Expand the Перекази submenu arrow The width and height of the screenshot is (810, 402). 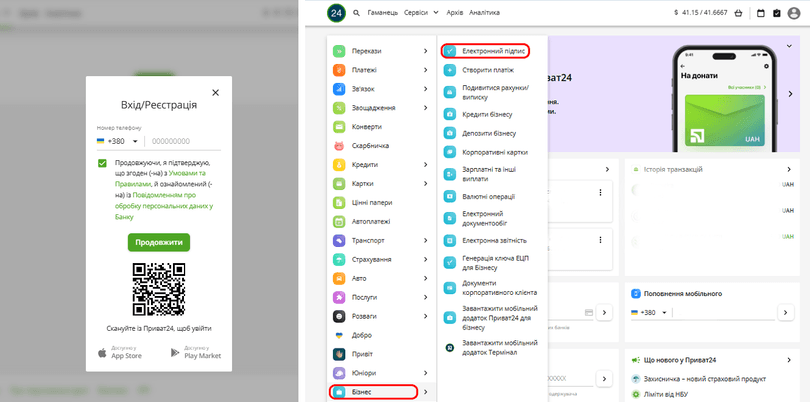(x=426, y=51)
